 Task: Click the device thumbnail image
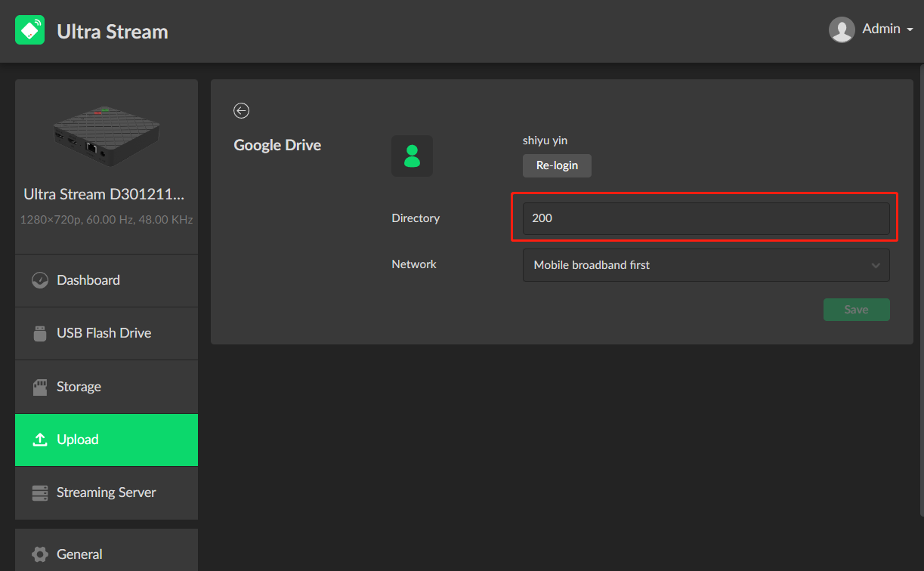tap(107, 135)
